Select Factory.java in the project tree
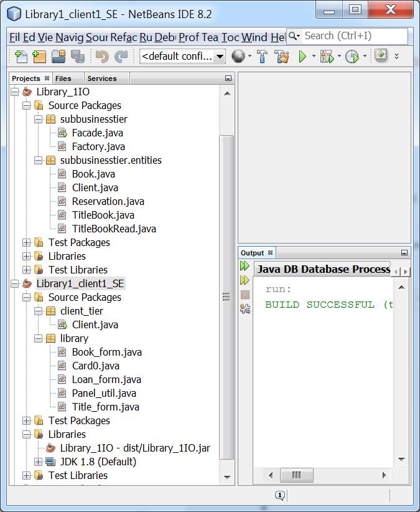The image size is (420, 512). click(x=98, y=146)
